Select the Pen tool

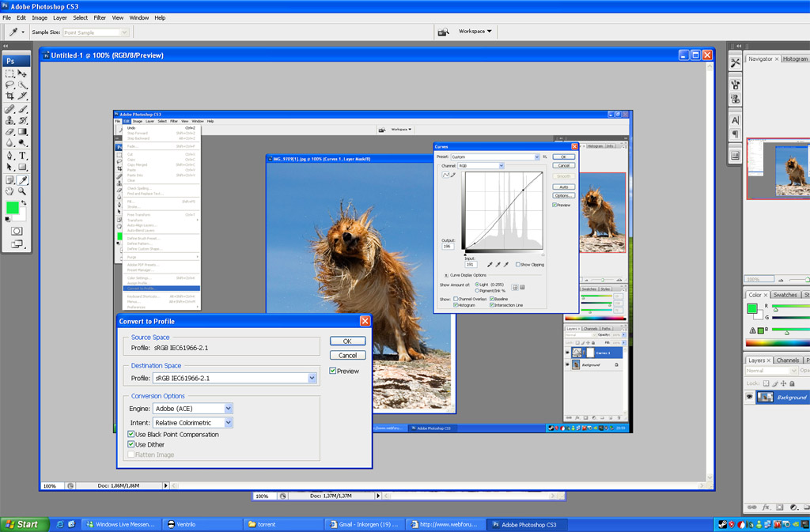pos(9,155)
